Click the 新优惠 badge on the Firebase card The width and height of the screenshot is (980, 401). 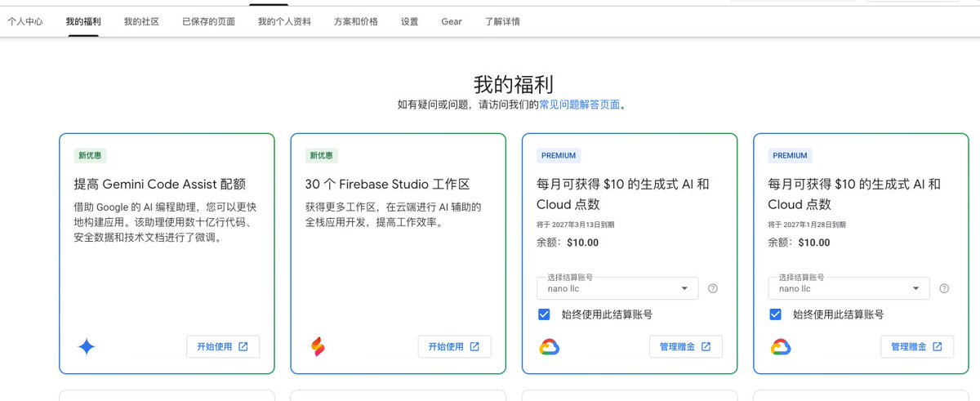pos(322,155)
